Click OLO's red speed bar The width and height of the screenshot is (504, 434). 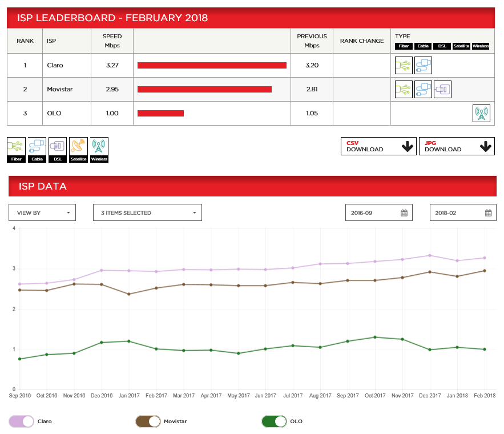(x=161, y=113)
